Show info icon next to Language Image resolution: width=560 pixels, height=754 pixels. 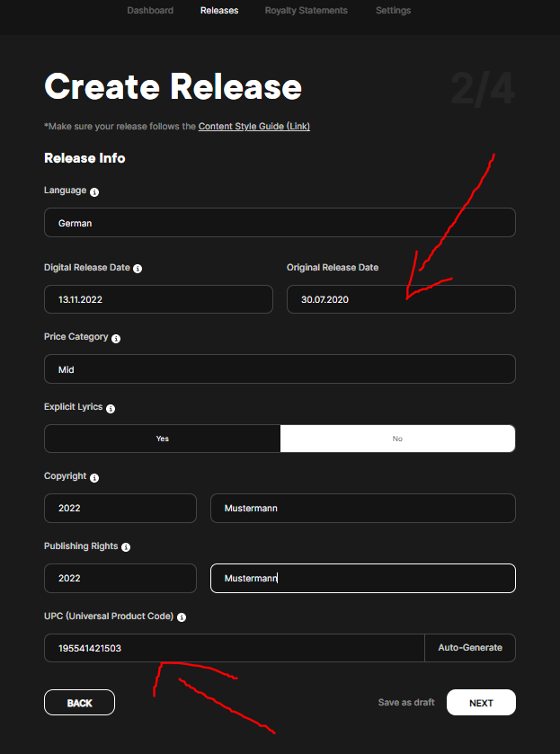point(94,191)
